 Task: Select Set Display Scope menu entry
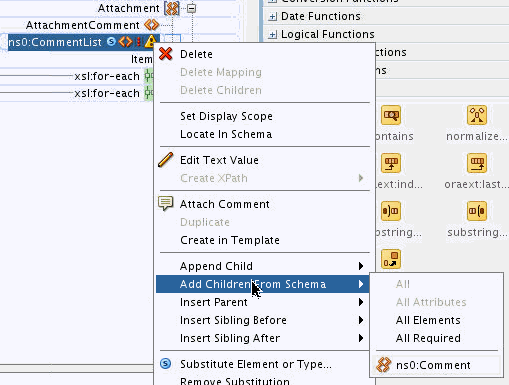click(x=226, y=116)
